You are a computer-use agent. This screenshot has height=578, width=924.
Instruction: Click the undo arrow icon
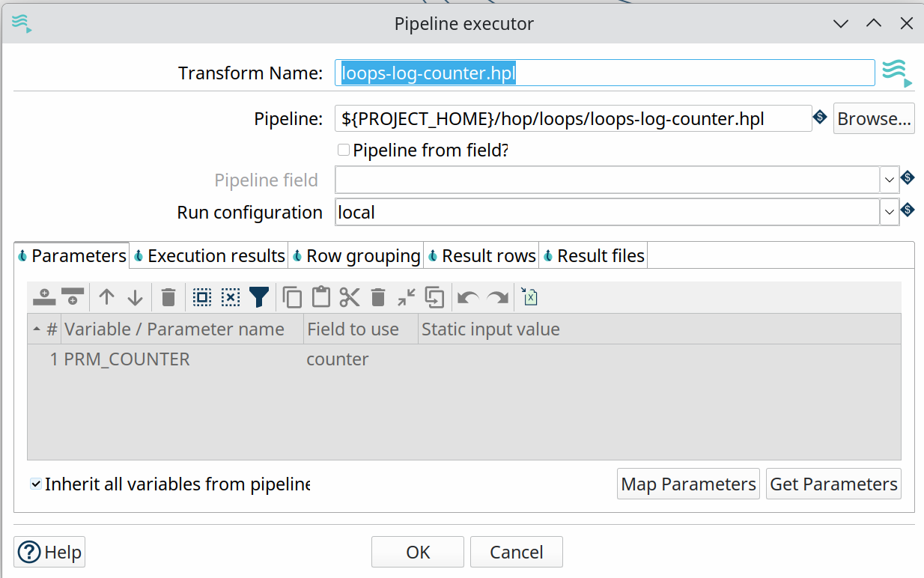coord(468,297)
